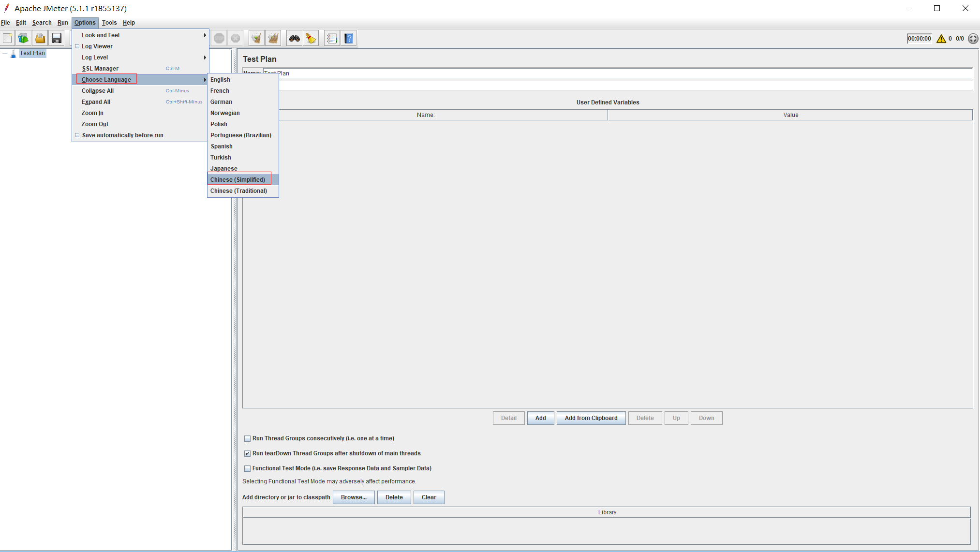The height and width of the screenshot is (552, 980).
Task: Open the File menu
Action: (x=5, y=23)
